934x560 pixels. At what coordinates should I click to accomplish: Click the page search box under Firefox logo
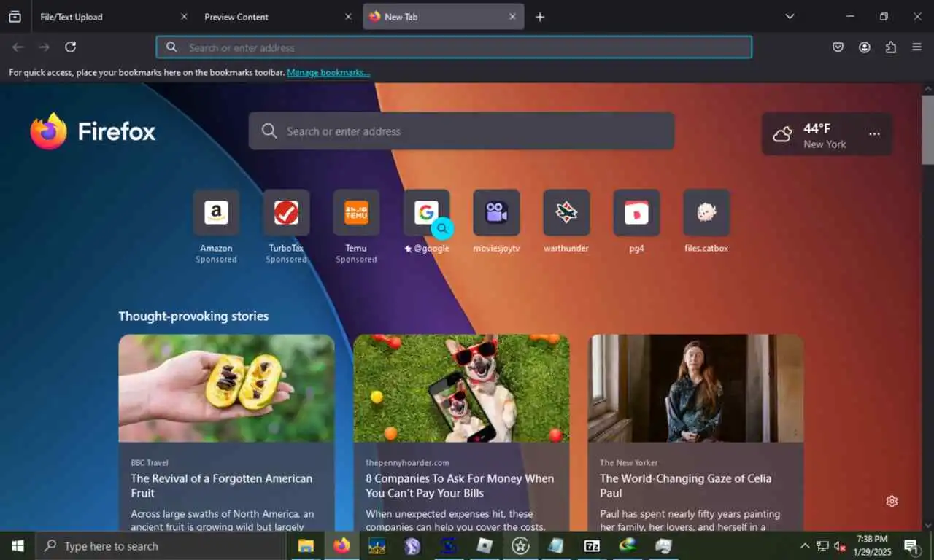461,131
